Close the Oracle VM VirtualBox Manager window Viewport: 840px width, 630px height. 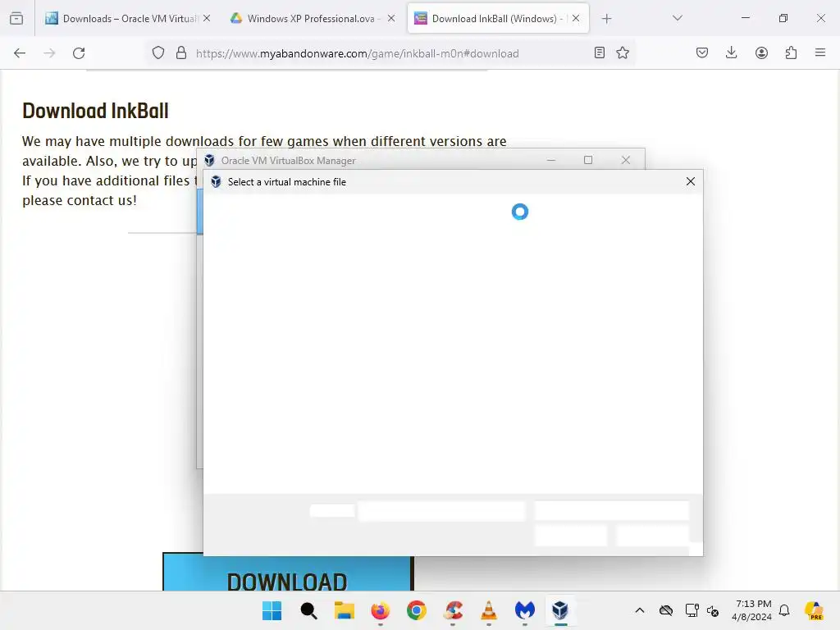626,160
